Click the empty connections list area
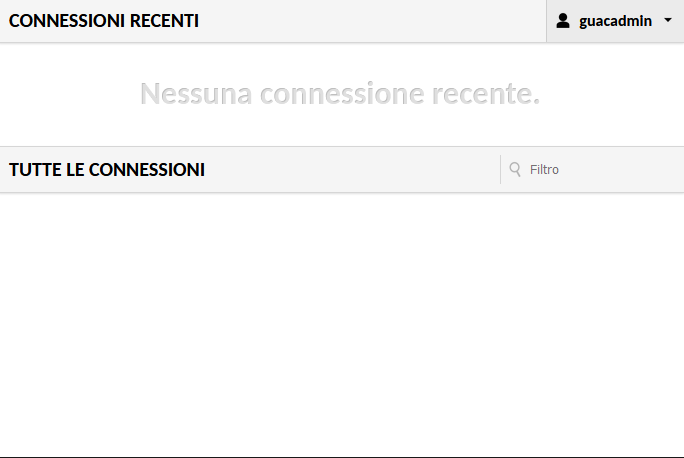The image size is (684, 458). click(342, 325)
